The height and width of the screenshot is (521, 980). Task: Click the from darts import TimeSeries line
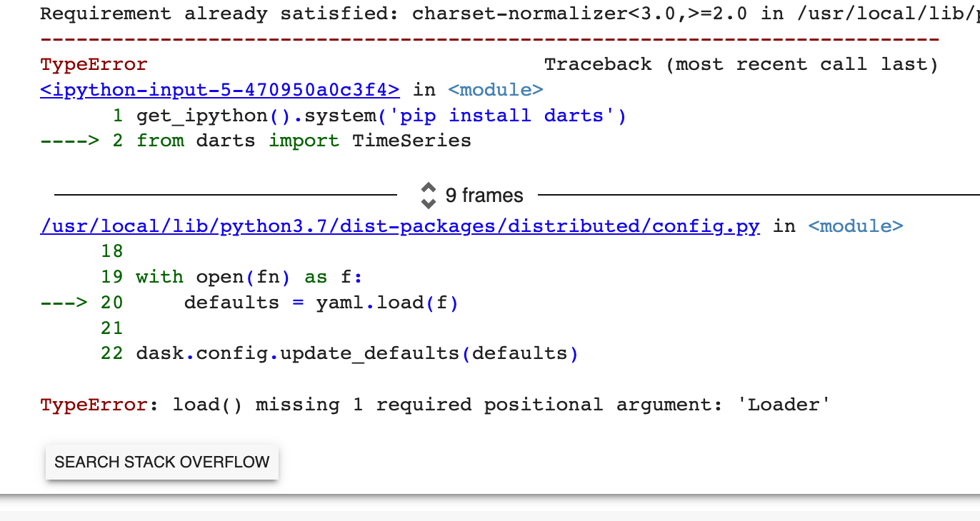(300, 140)
